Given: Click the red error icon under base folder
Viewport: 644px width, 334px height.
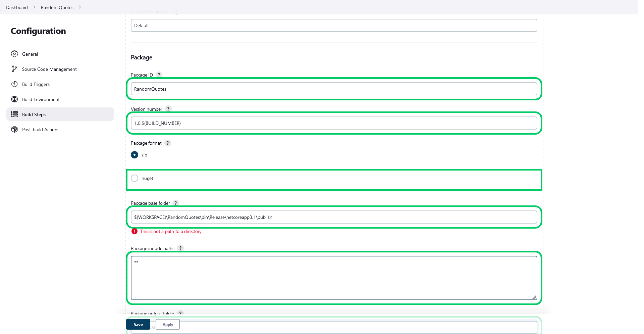Looking at the screenshot, I should (135, 231).
